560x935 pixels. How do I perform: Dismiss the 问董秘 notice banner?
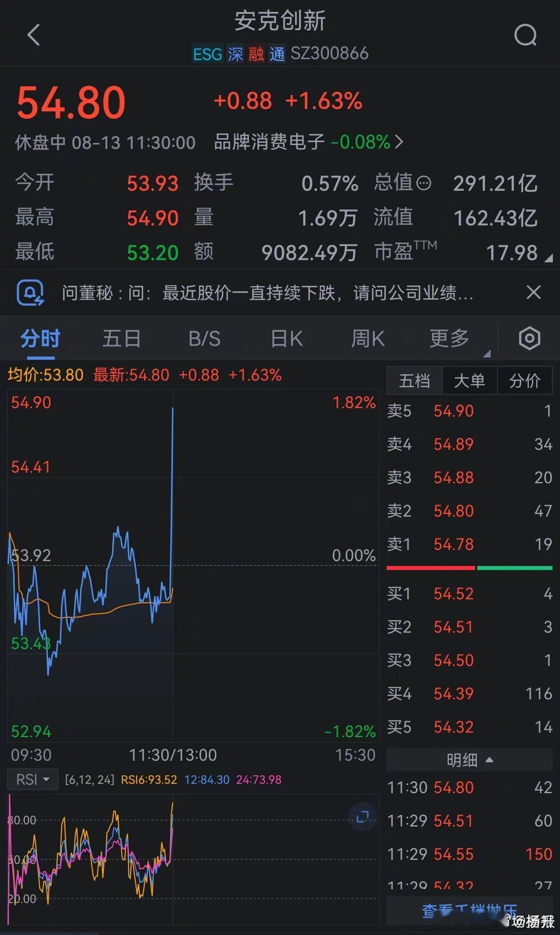point(533,293)
